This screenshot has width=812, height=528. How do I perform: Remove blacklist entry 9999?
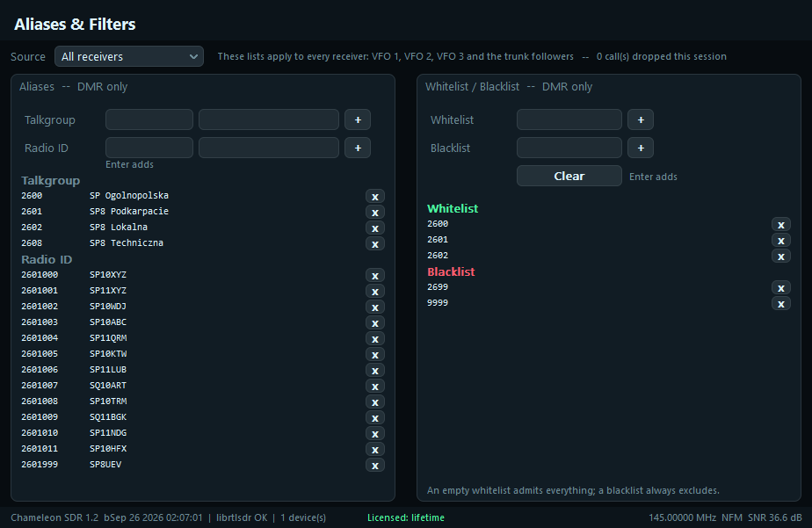coord(781,303)
